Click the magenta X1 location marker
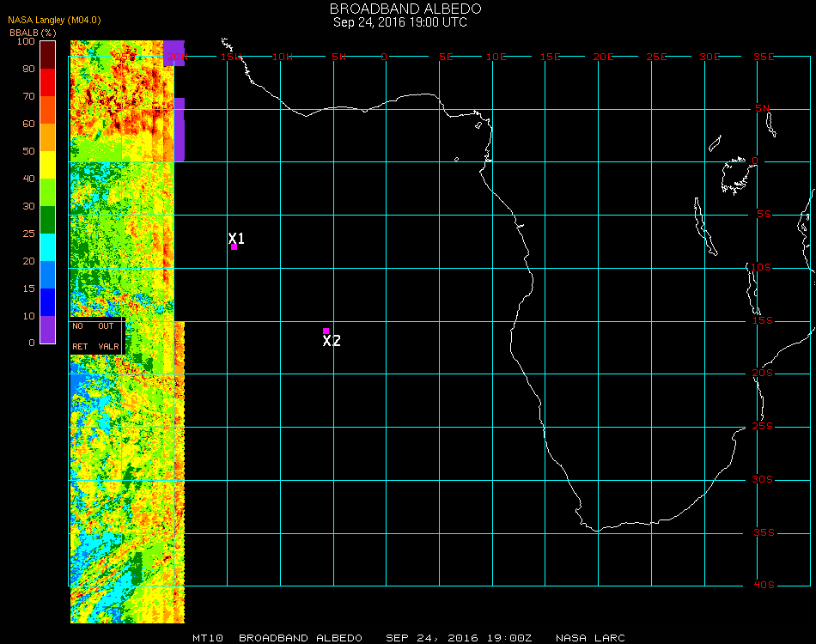Image resolution: width=816 pixels, height=644 pixels. point(234,246)
